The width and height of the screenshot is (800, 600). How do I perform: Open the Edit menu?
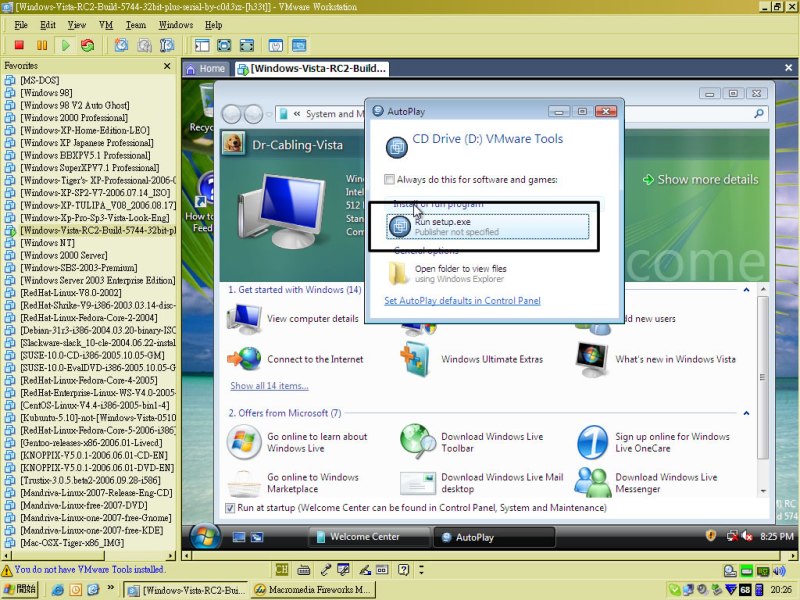[48, 25]
